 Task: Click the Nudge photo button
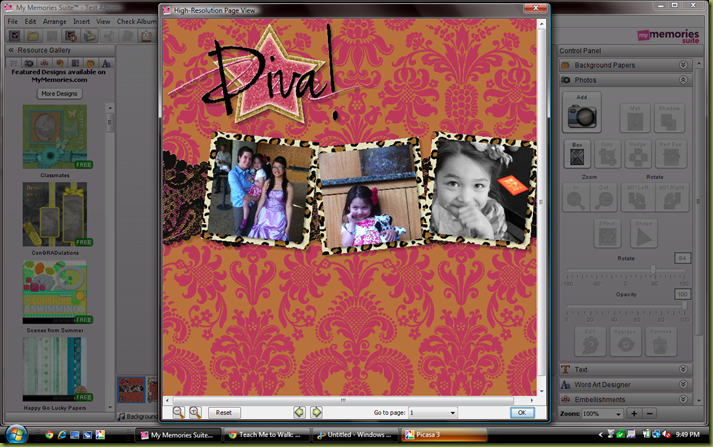click(638, 154)
